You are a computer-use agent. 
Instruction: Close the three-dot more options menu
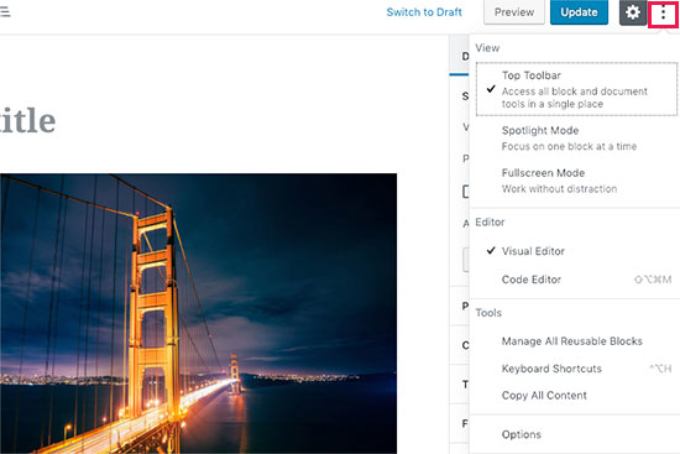coord(663,13)
